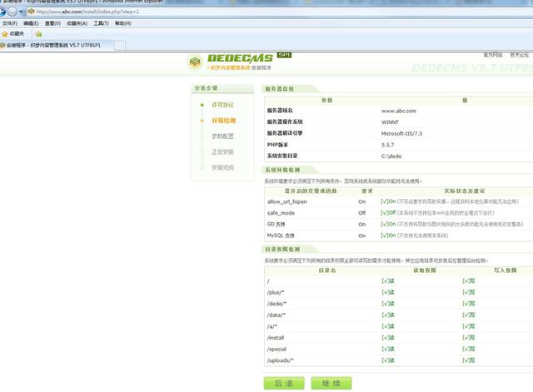The width and height of the screenshot is (533, 392).
Task: Open the 工具(T) menu
Action: (102, 23)
